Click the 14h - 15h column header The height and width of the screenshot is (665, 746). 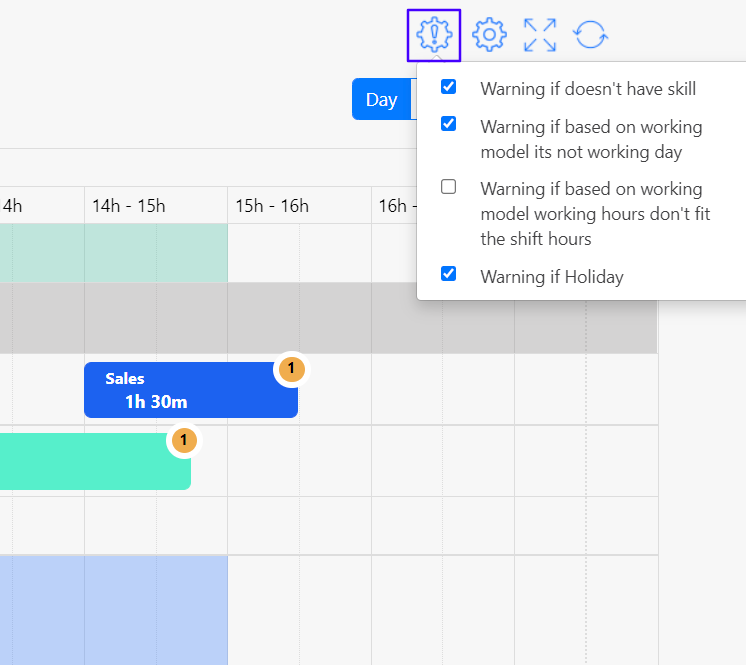pos(128,206)
